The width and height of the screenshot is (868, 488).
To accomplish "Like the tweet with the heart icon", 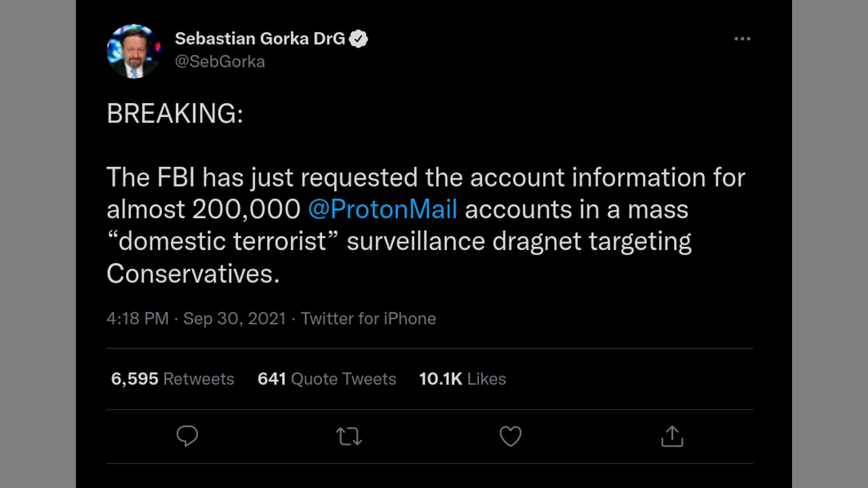I will point(511,436).
